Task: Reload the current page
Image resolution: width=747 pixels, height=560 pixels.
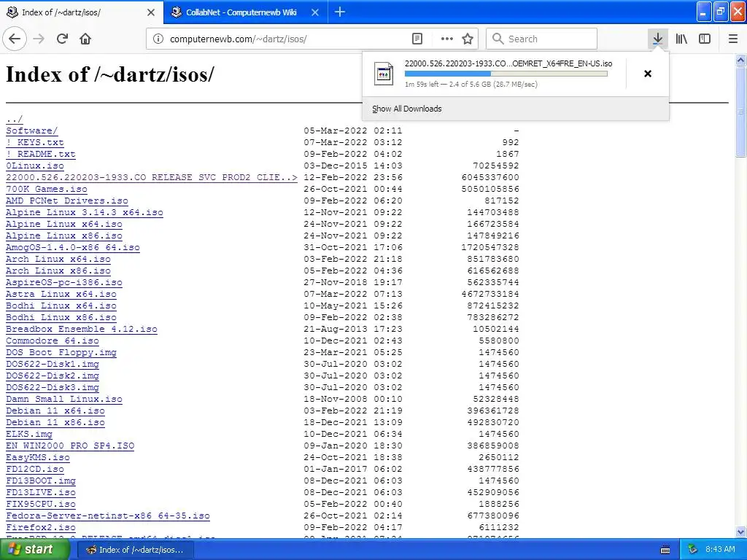Action: click(x=62, y=39)
